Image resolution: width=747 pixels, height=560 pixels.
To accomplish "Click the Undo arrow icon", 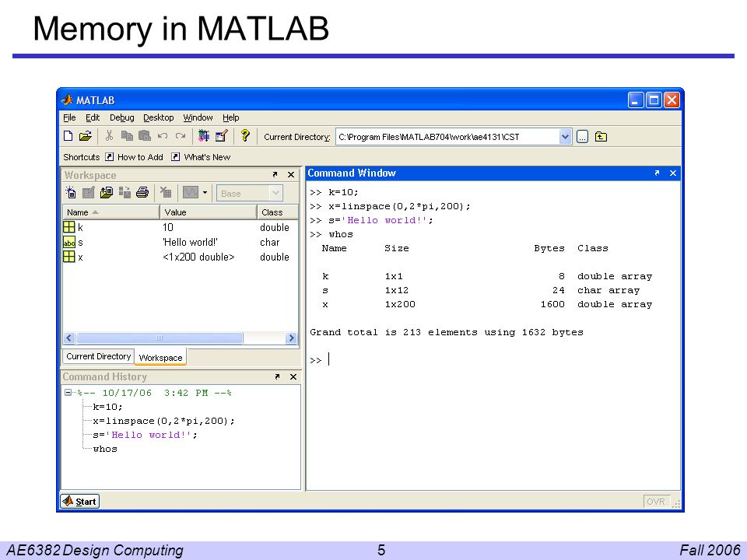I will pyautogui.click(x=163, y=136).
